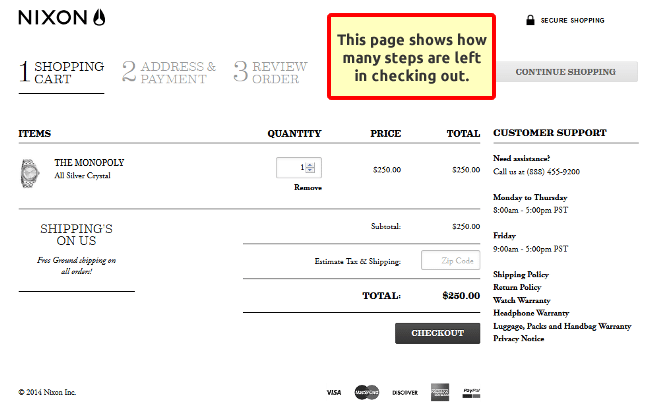Viewport: 653px width, 411px height.
Task: Decrease quantity with the stepper down arrow
Action: (x=310, y=170)
